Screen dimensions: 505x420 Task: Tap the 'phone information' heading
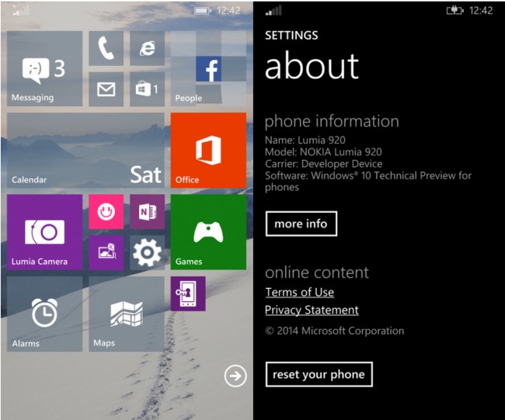point(332,122)
